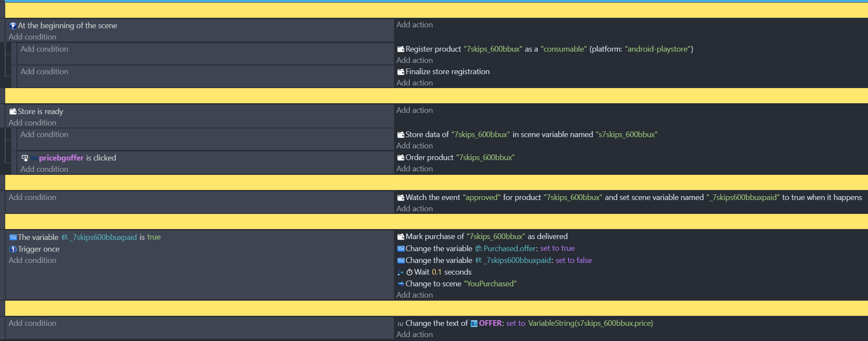This screenshot has height=341, width=868.
Task: Click the shop icon next to 'Finalize store registration'
Action: 400,72
